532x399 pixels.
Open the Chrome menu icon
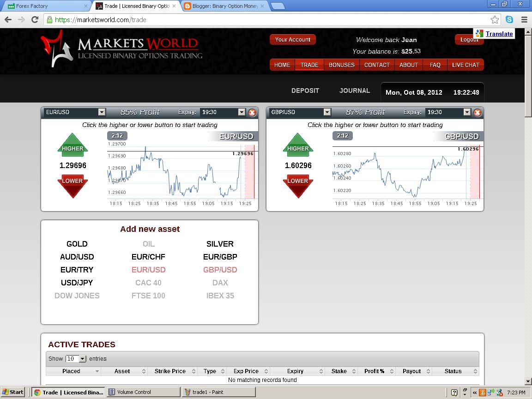524,20
